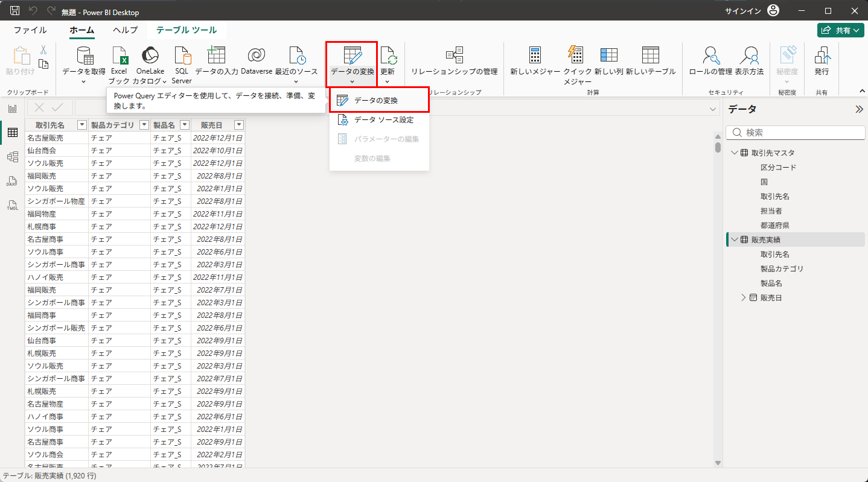Switch to the ホーム tab

(x=82, y=30)
